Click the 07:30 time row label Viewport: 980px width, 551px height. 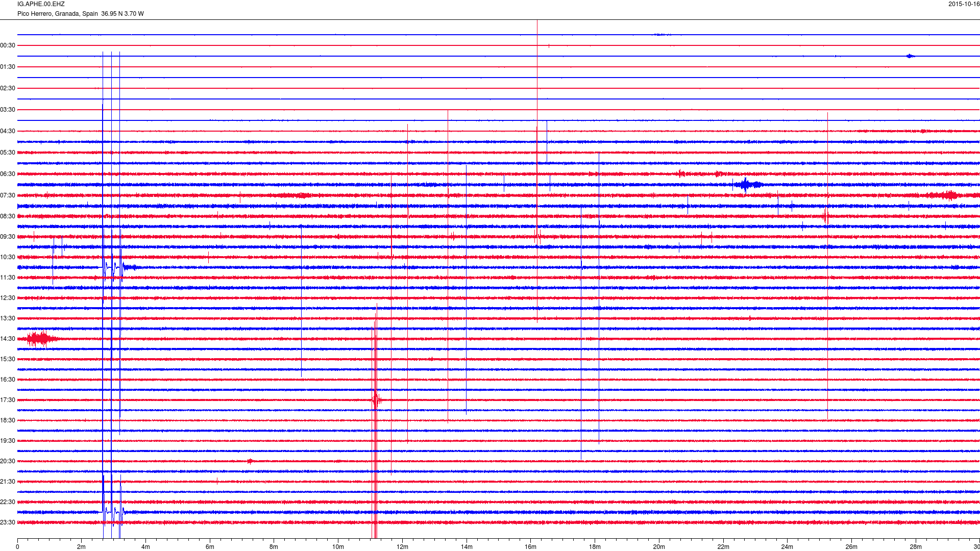pos(8,195)
